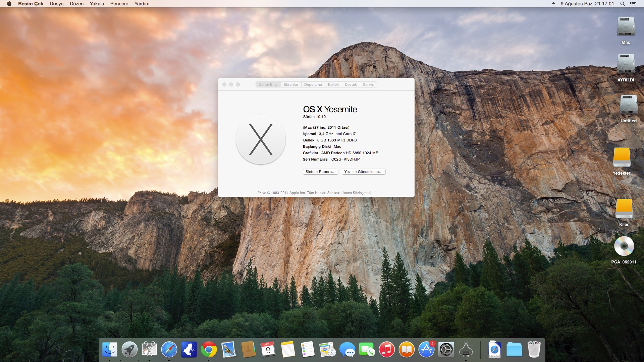Viewport: 644px width, 362px height.
Task: Open Mail stamp icon in Dock
Action: [x=228, y=350]
